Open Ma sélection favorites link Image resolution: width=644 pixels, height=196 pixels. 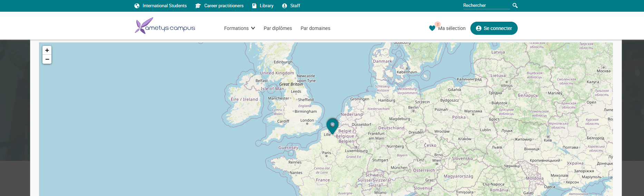[452, 28]
